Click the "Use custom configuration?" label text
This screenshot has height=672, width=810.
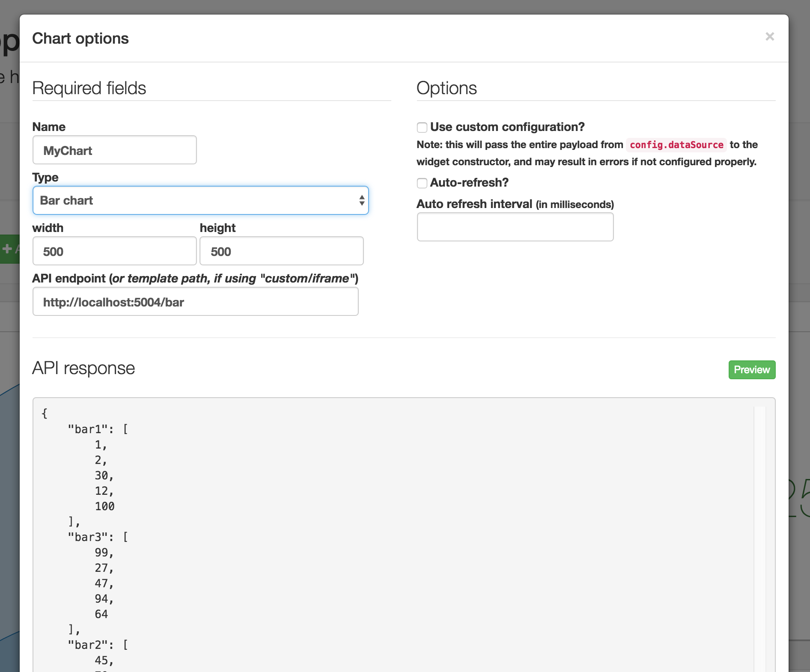pos(507,127)
